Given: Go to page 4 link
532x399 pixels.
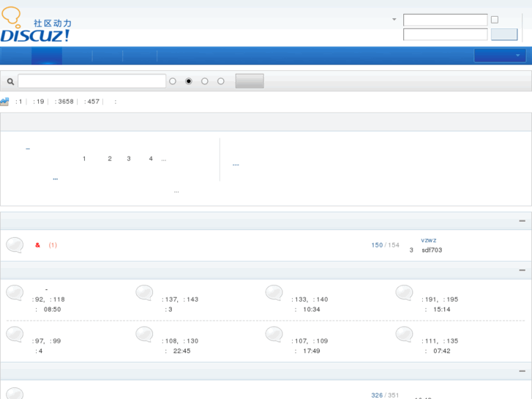Looking at the screenshot, I should (151, 159).
